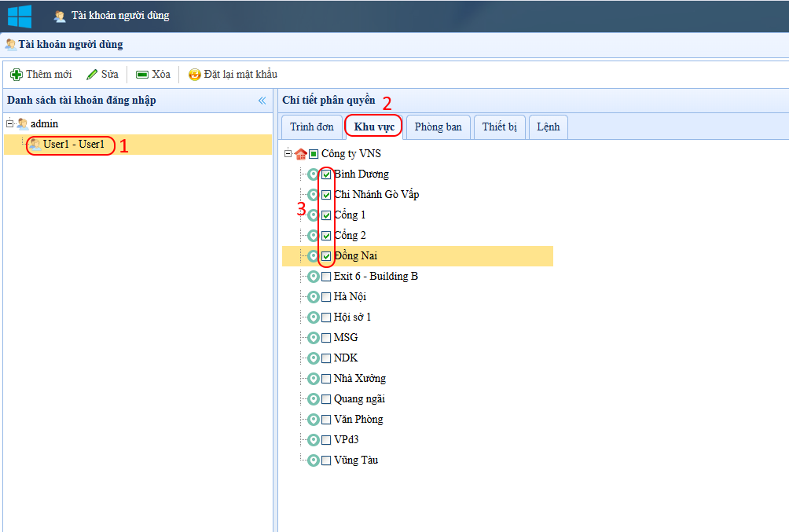Check the Vũng Tàu area checkbox
Viewport: 789px width, 532px height.
[326, 460]
